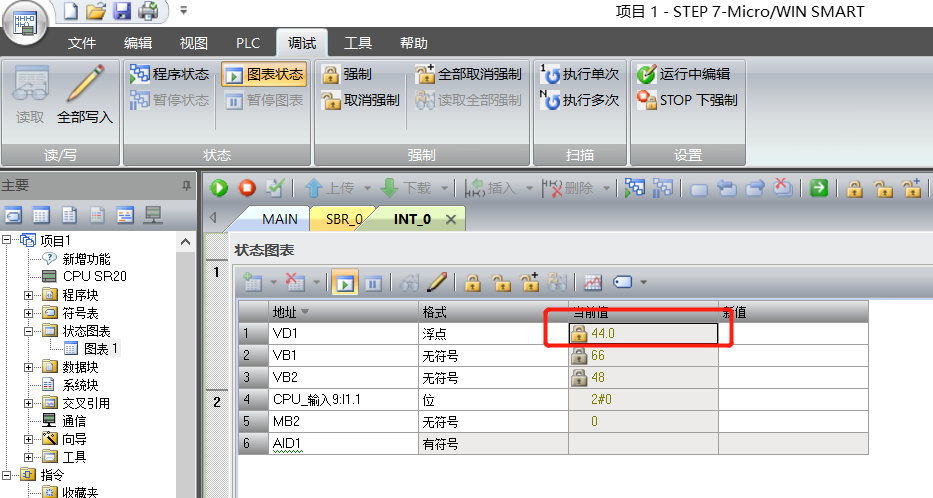Select the VB2 current value 48 cell

[643, 377]
